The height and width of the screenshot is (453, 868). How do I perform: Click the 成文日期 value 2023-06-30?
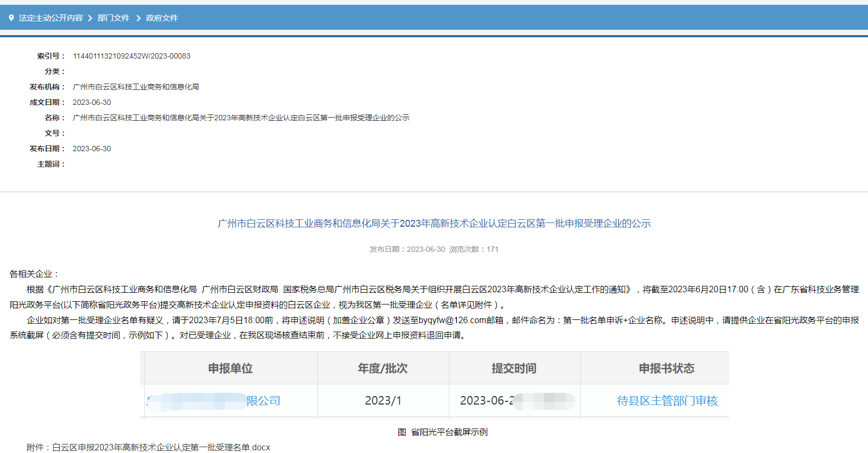pyautogui.click(x=91, y=102)
